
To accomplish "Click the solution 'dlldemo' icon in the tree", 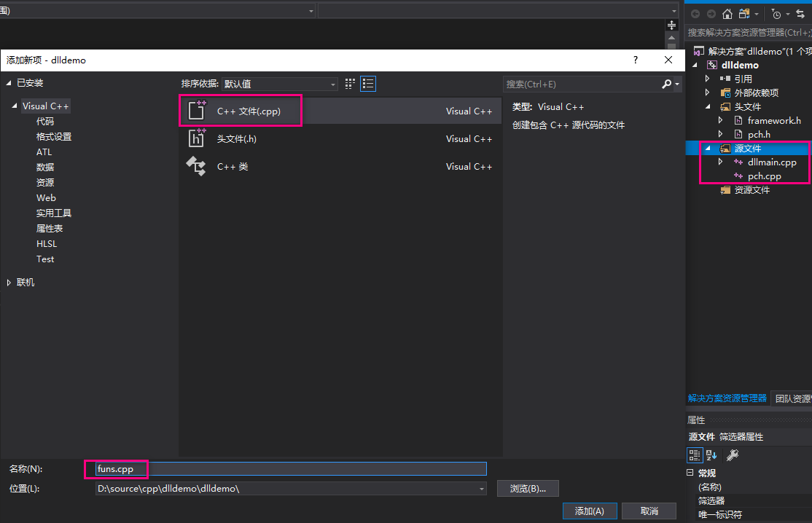I will coord(698,51).
